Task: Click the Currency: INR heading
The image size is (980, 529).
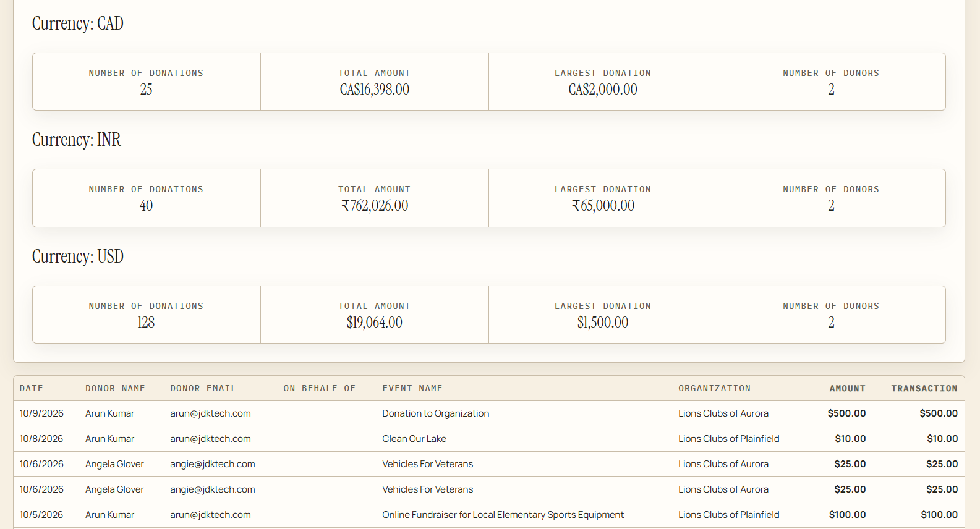Action: [77, 140]
